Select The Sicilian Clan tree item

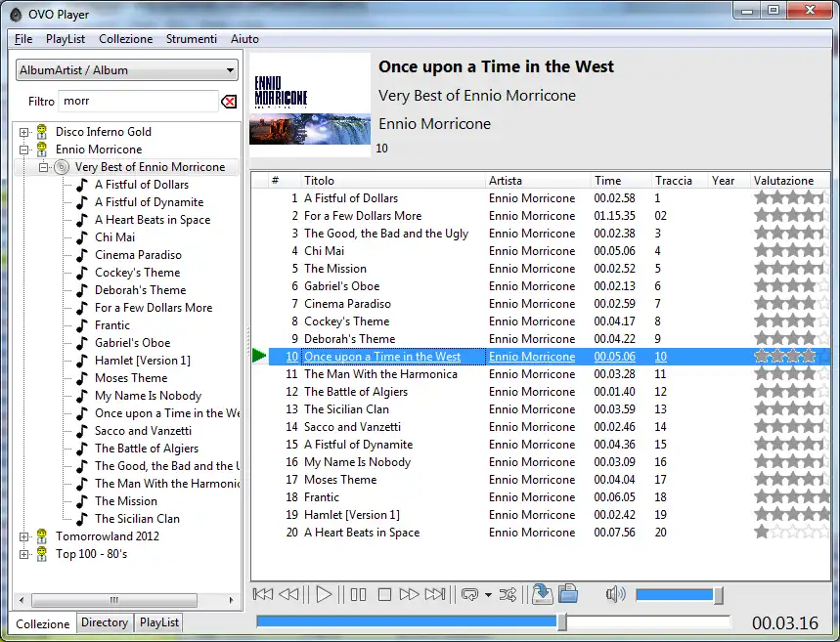pyautogui.click(x=137, y=519)
